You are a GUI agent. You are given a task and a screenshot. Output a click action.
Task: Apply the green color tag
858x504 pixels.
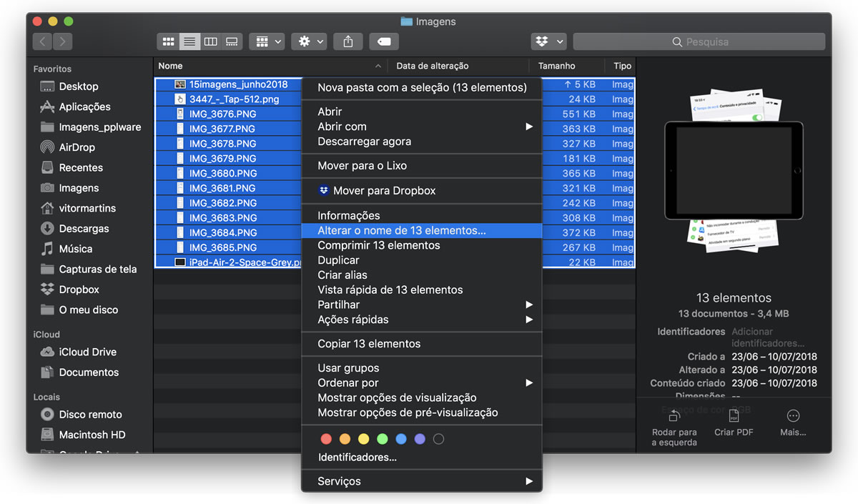coord(383,439)
